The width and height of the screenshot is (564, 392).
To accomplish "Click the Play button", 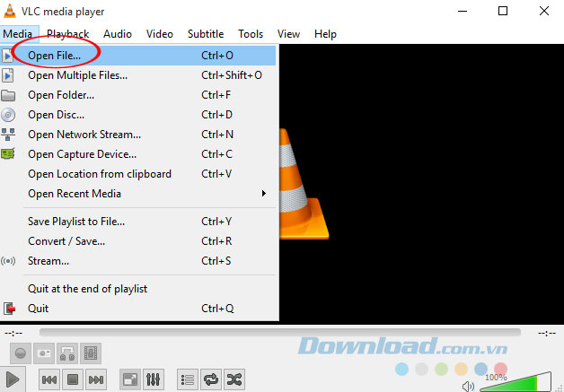I will coord(13,379).
